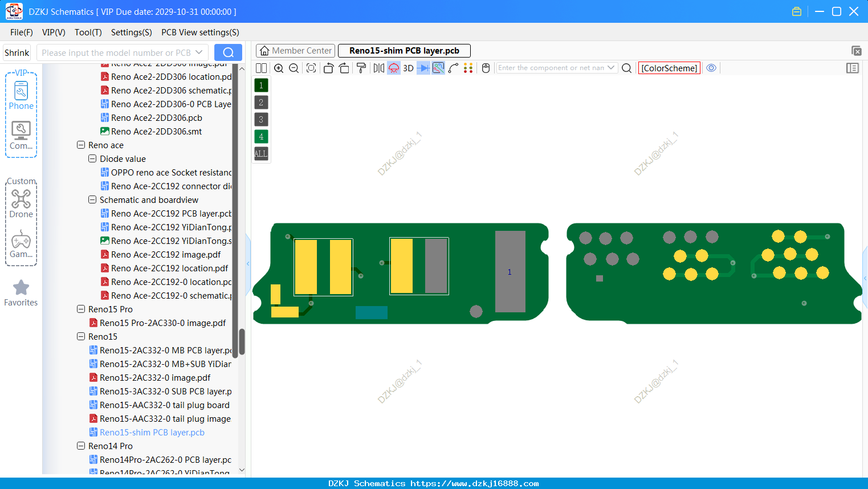Rotate the board counterclockwise

point(328,68)
